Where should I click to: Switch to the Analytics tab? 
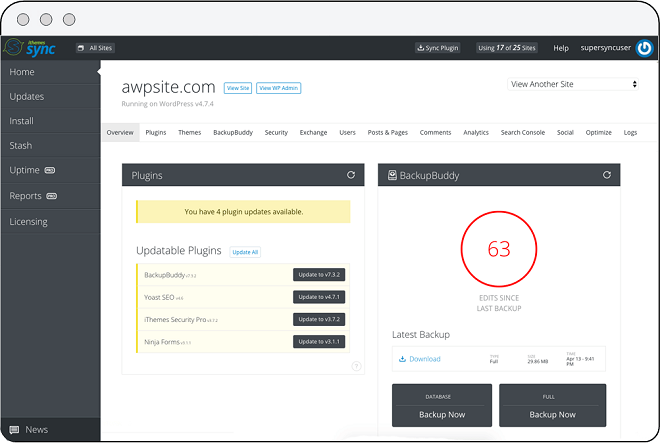[476, 133]
